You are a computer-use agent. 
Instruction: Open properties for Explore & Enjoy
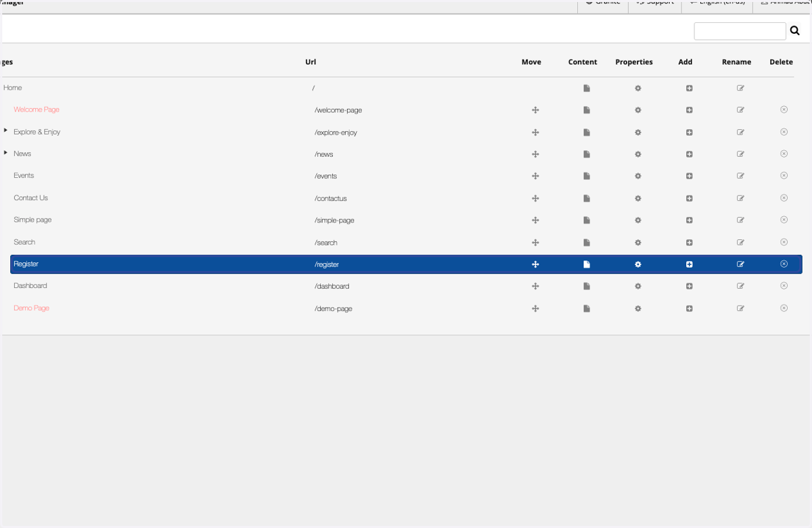637,133
